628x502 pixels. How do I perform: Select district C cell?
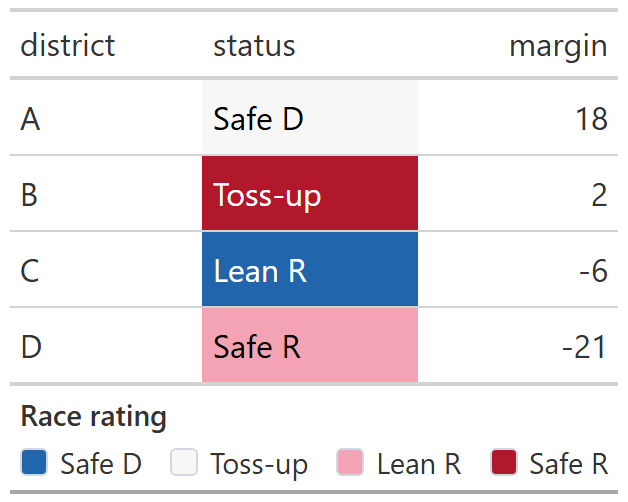[x=30, y=270]
